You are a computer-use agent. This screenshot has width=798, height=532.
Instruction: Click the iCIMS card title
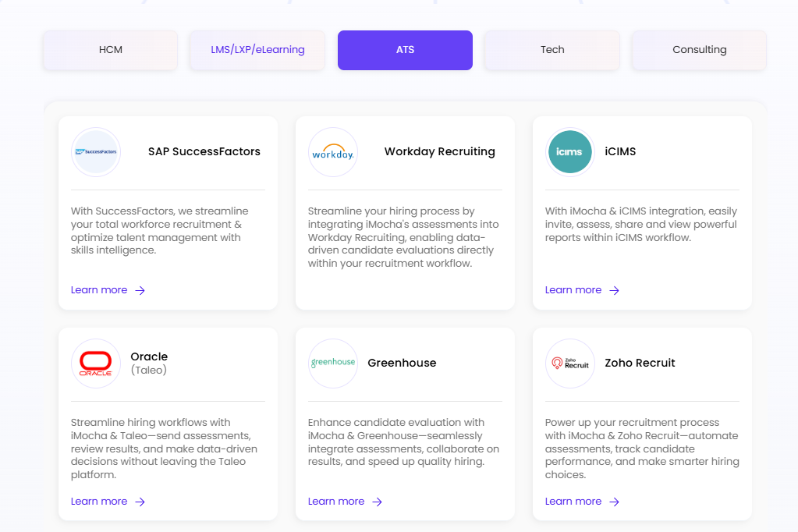pyautogui.click(x=620, y=151)
